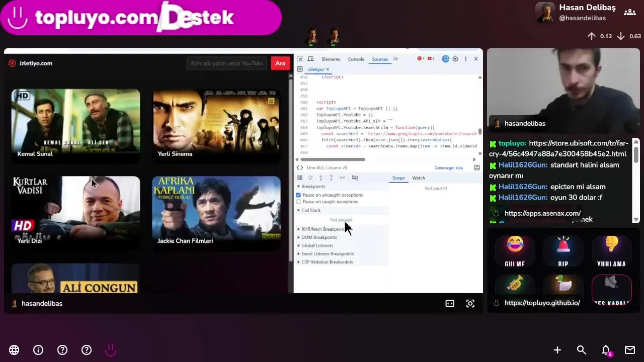
Task: Click the red Ara search button
Action: click(x=280, y=63)
